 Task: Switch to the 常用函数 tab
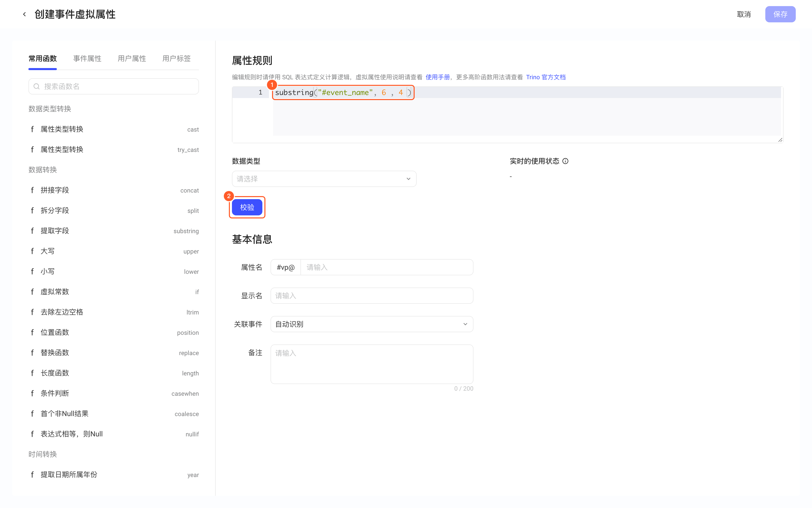coord(43,58)
